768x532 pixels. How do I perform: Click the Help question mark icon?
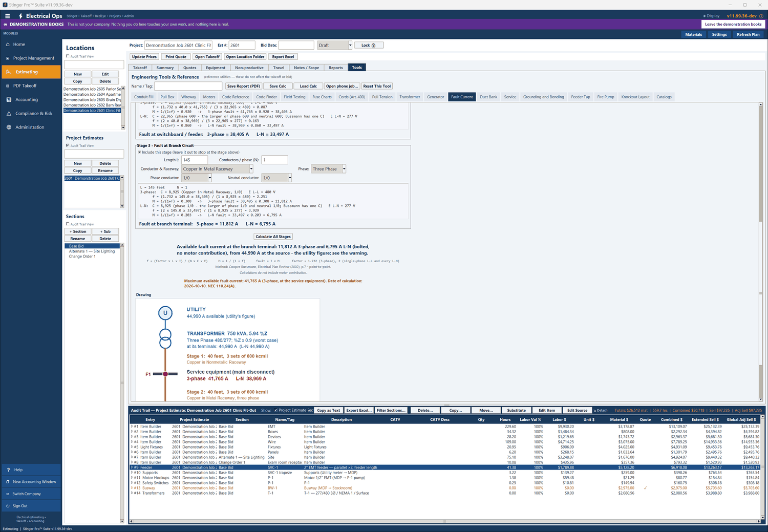[x=8, y=470]
